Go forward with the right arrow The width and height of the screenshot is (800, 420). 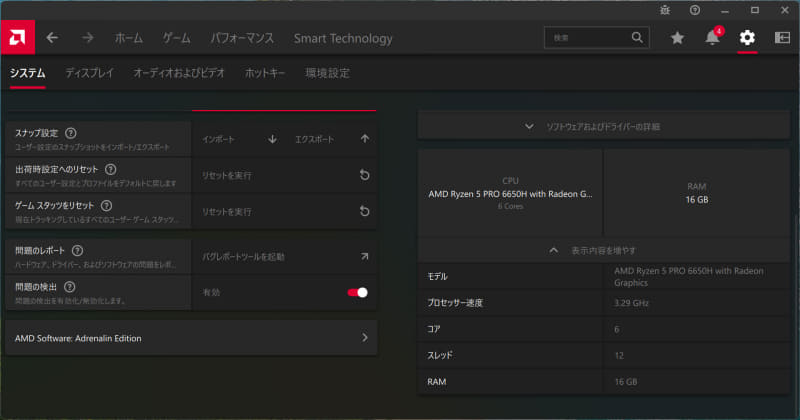tap(88, 38)
